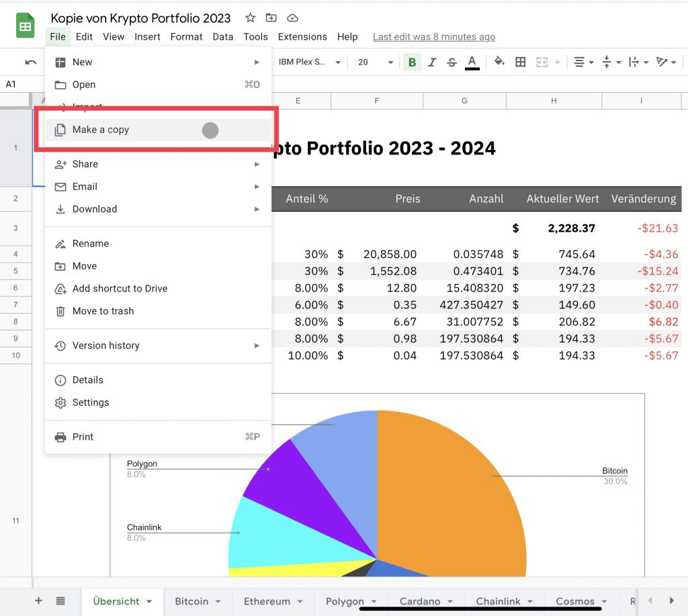Open Settings from the File menu

click(158, 403)
